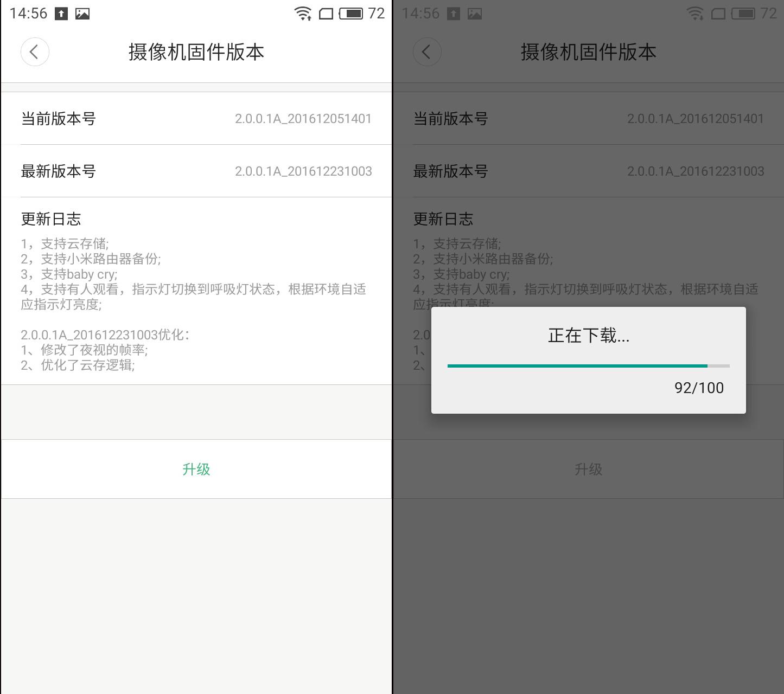Tap the back arrow on the right screenshot
The image size is (784, 694).
427,52
